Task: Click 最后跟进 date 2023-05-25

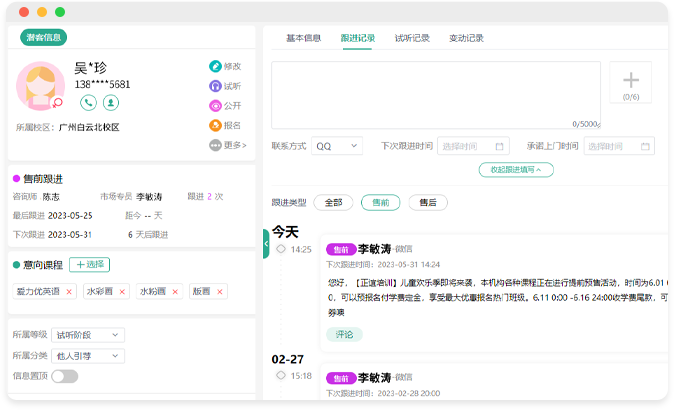Action: pyautogui.click(x=70, y=215)
